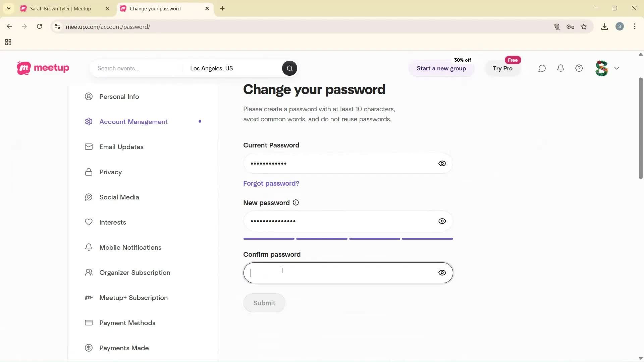This screenshot has width=644, height=362.
Task: Open Email Updates settings via envelope icon
Action: coord(89,146)
